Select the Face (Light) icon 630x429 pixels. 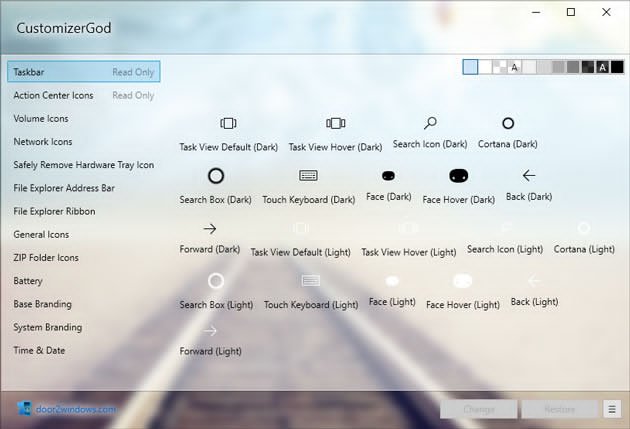392,281
